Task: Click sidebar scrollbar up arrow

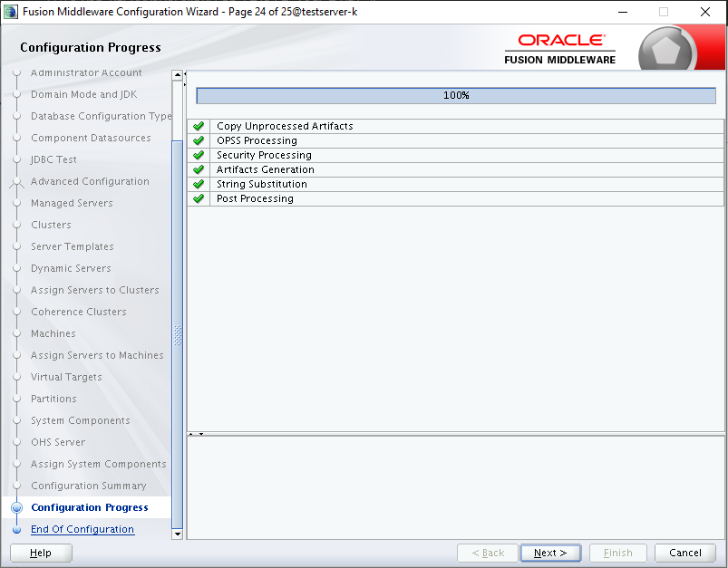Action: 177,75
